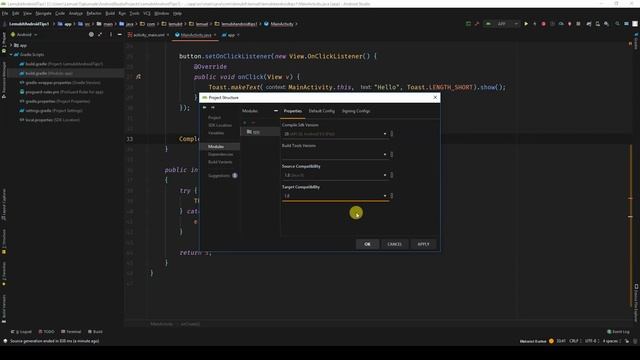
Task: Click the variable binding icon for Build Tools Version
Action: click(392, 154)
